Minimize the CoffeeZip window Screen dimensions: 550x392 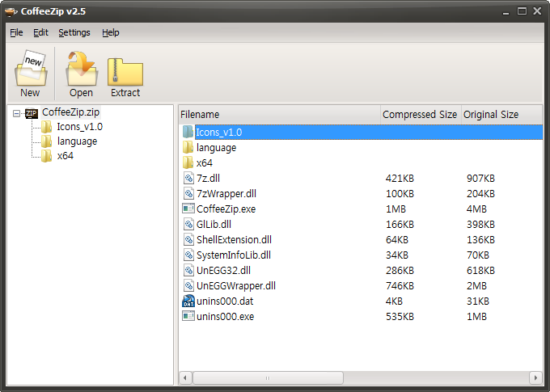pyautogui.click(x=506, y=12)
